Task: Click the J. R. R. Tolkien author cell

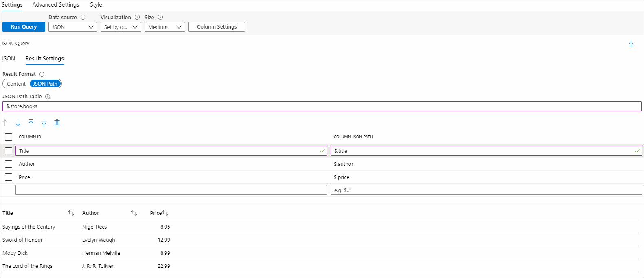Action: [98, 266]
